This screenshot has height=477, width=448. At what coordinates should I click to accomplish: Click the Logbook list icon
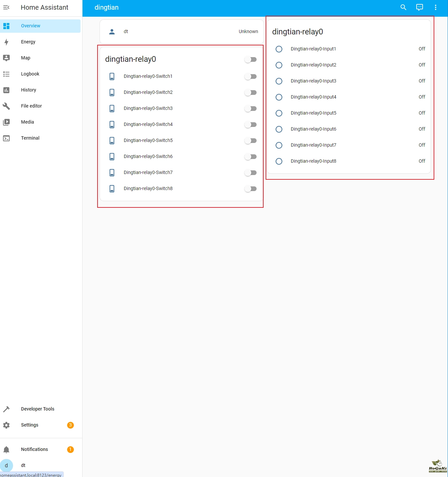pos(6,74)
